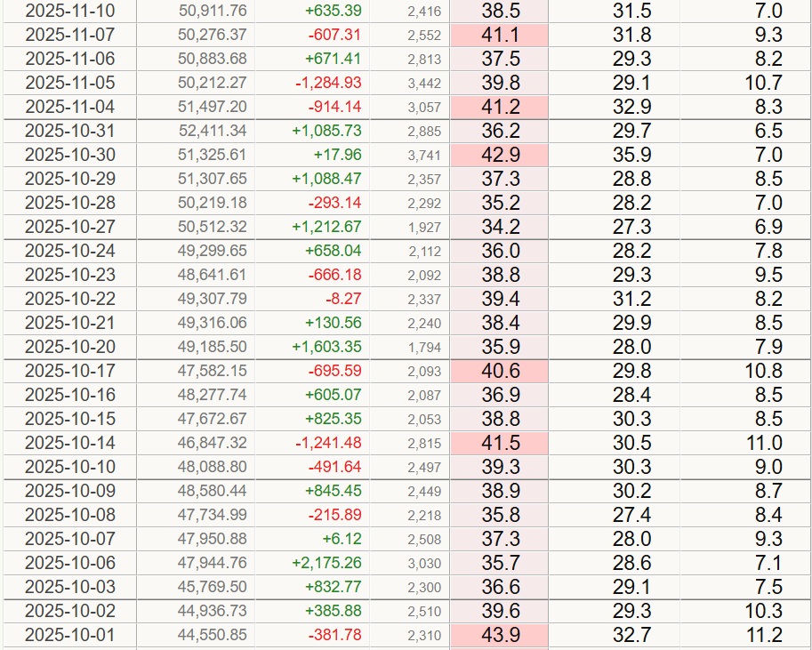This screenshot has height=650, width=812.
Task: Click the highlighted 43.9 cell
Action: 499,635
